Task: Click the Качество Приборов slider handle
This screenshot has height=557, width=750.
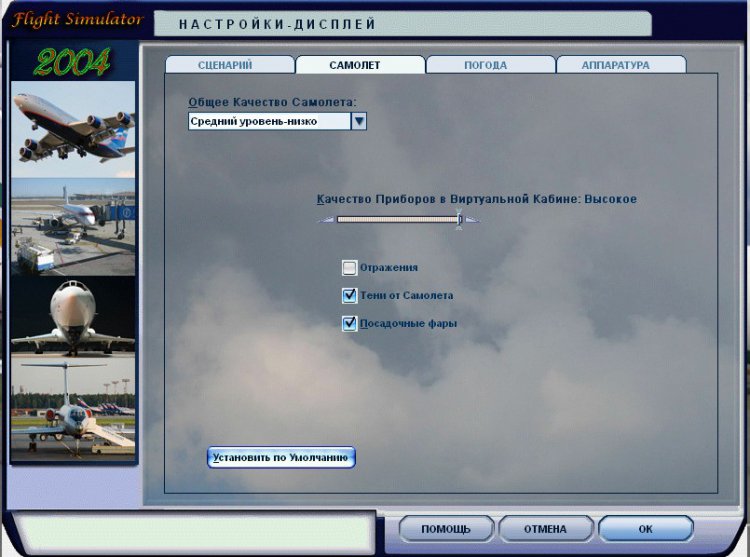Action: point(459,219)
